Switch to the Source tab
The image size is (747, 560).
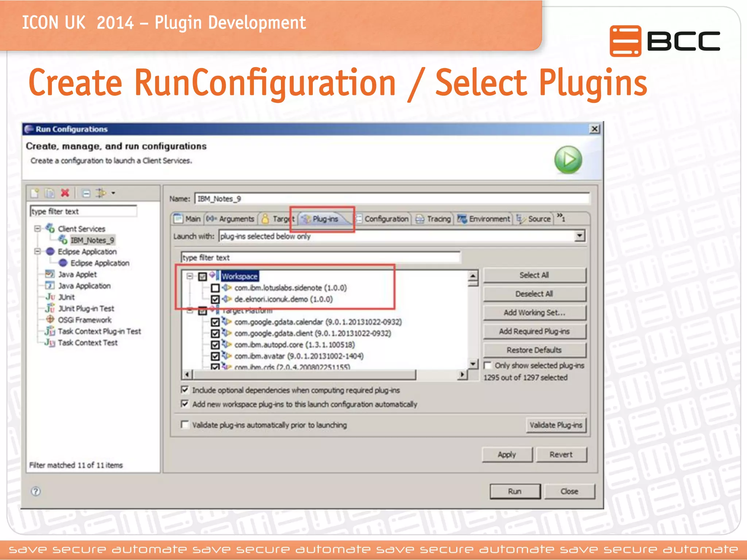pyautogui.click(x=534, y=219)
